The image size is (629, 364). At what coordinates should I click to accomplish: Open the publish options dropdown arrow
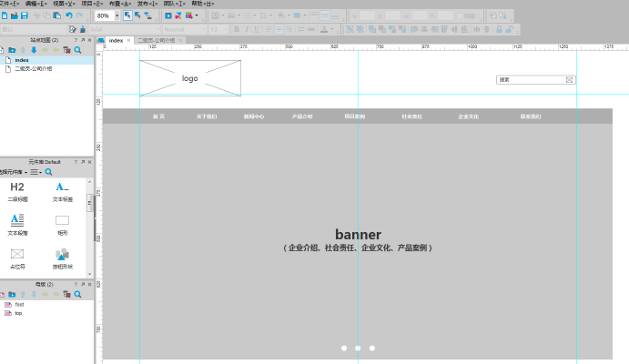pyautogui.click(x=197, y=15)
